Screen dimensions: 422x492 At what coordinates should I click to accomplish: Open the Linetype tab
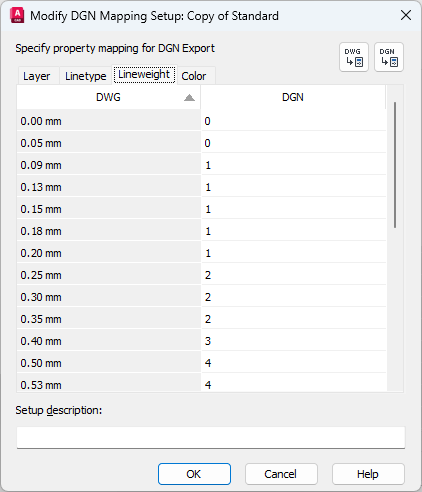point(86,76)
